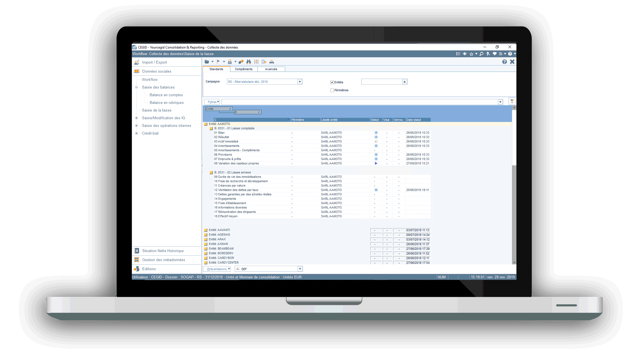
Task: Click the Données sociales icon
Action: pyautogui.click(x=139, y=71)
